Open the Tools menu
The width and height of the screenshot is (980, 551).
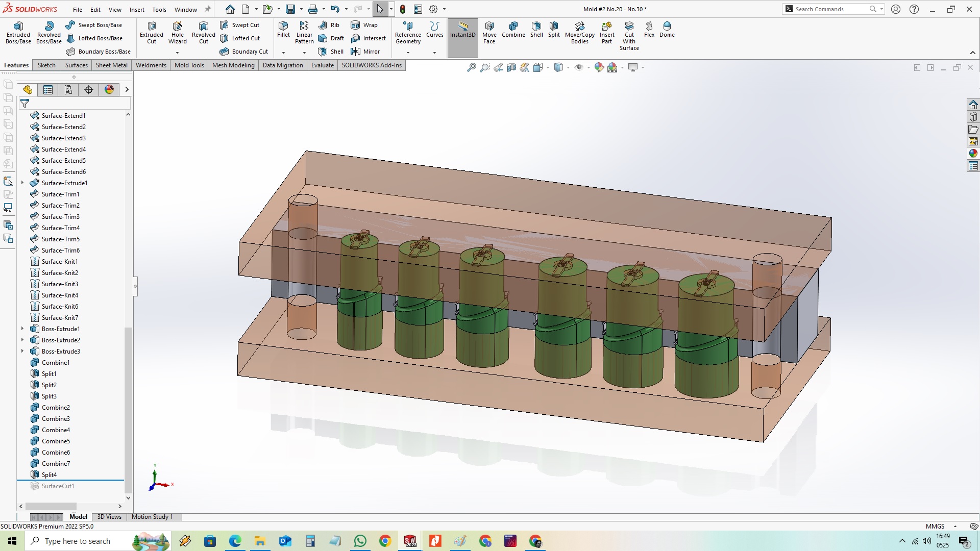(159, 9)
